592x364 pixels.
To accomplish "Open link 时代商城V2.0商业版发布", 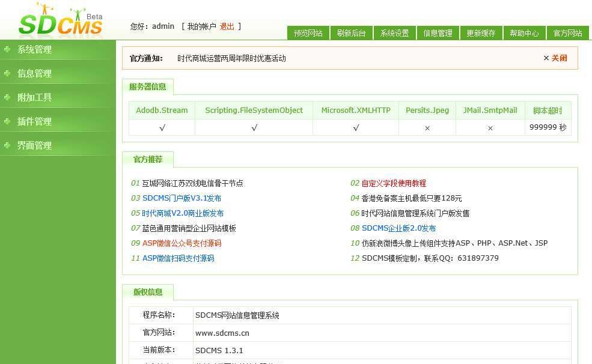I will tap(183, 213).
